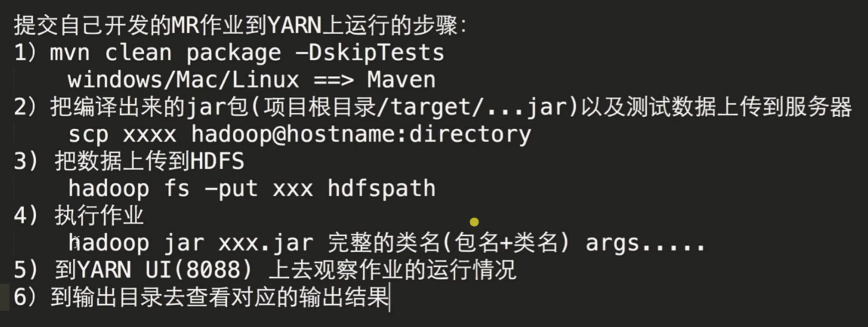
Task: Click the step 4 '执行作业' line
Action: pos(79,215)
